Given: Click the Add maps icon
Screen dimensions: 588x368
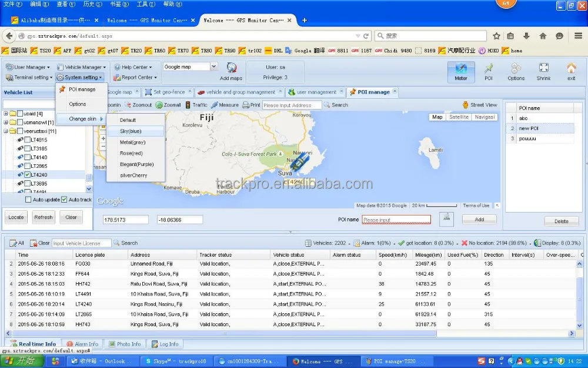Looking at the screenshot, I should pos(231,68).
